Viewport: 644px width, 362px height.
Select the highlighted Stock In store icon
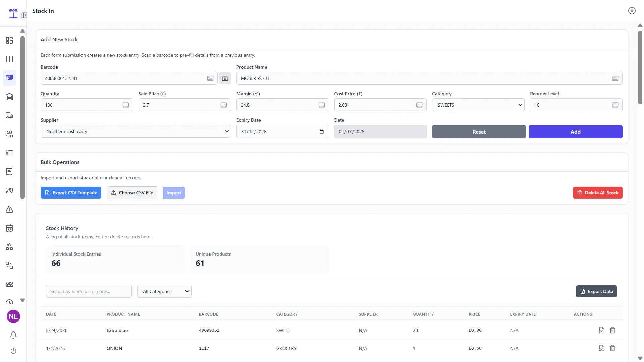9,78
